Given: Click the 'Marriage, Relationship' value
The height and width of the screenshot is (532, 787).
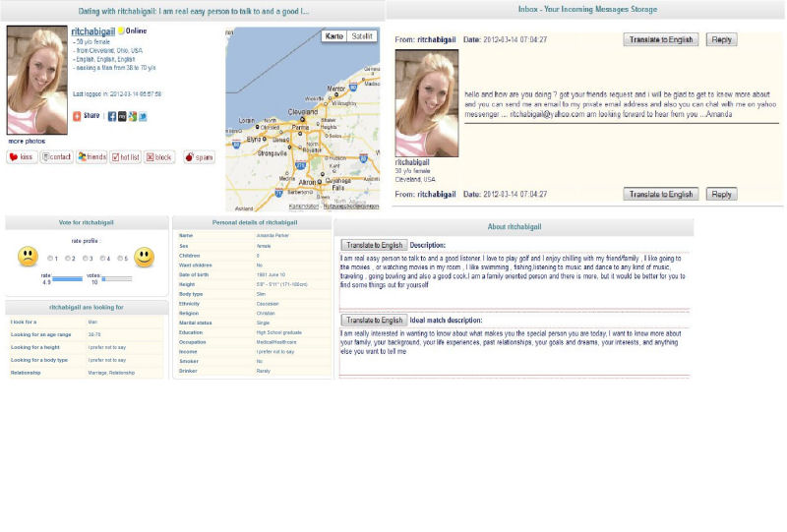Looking at the screenshot, I should pyautogui.click(x=111, y=373).
